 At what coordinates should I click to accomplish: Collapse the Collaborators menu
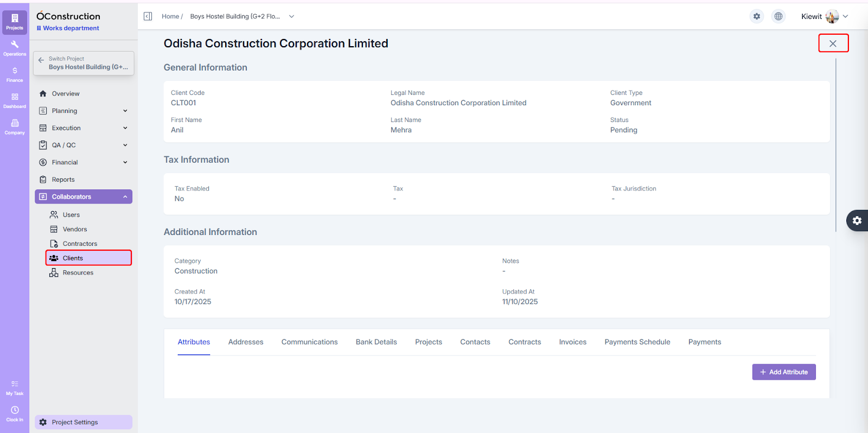tap(84, 197)
